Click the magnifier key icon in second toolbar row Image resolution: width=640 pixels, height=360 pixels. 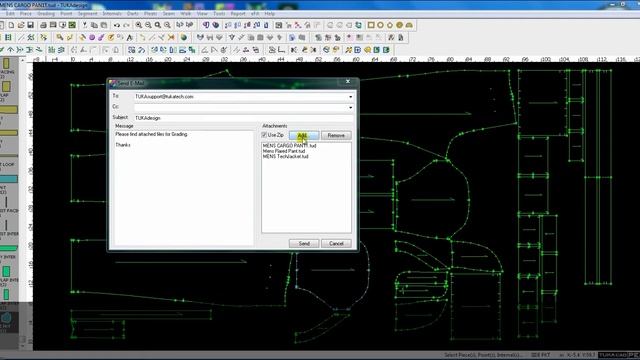coord(60,38)
